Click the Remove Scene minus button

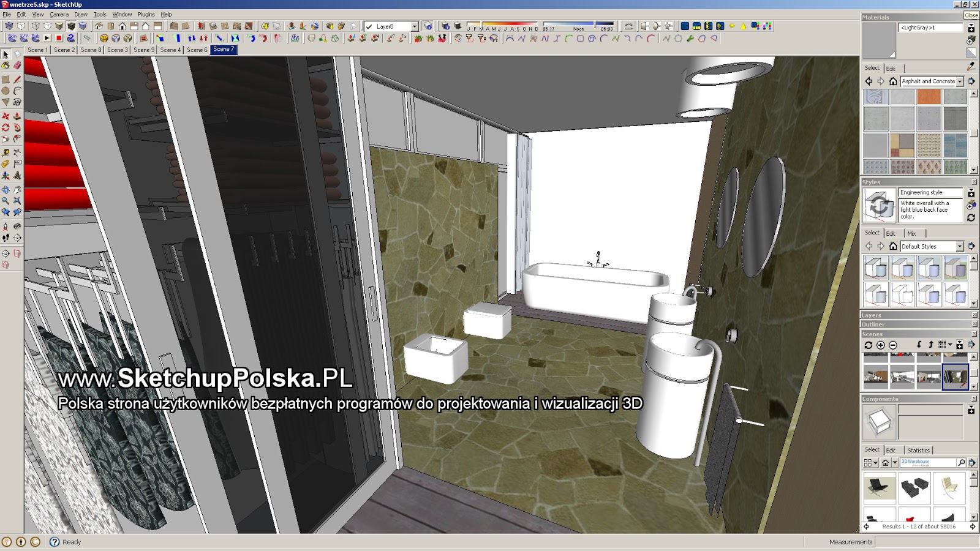(x=893, y=345)
